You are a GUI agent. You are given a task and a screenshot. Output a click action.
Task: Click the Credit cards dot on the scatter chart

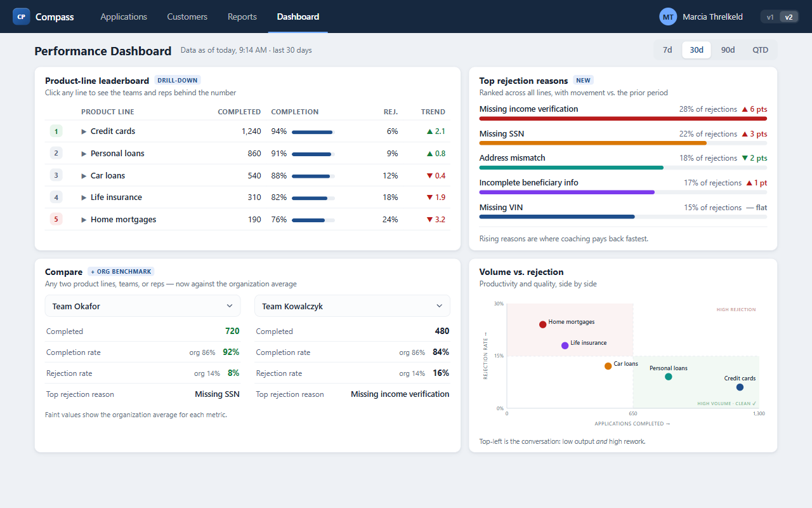tap(740, 387)
